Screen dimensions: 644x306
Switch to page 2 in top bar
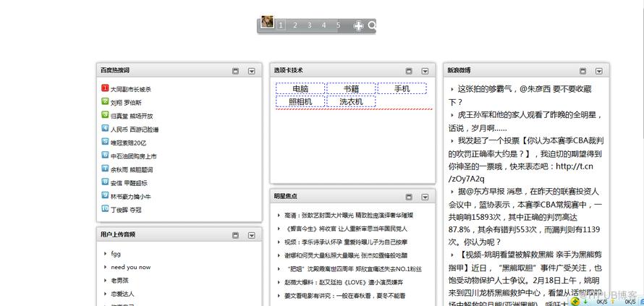[295, 25]
